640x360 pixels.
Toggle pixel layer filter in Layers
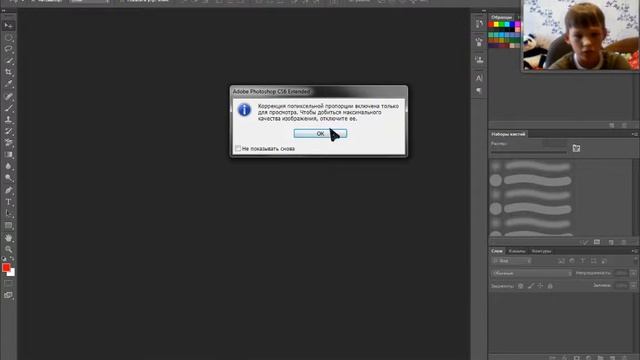click(561, 261)
